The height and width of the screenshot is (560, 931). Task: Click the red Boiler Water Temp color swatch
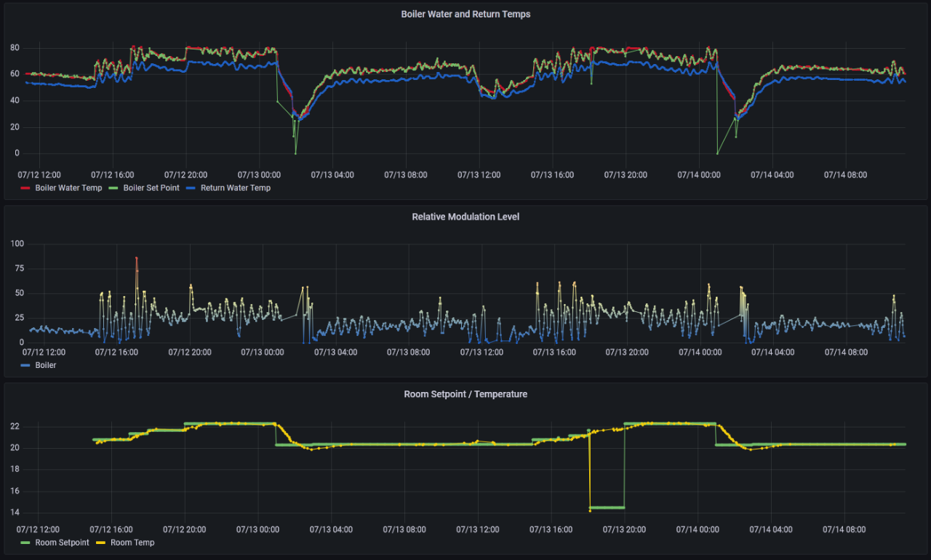(x=25, y=188)
